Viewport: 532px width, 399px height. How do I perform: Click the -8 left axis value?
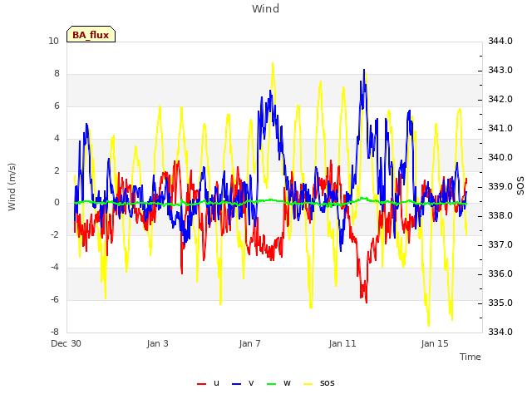pyautogui.click(x=55, y=332)
